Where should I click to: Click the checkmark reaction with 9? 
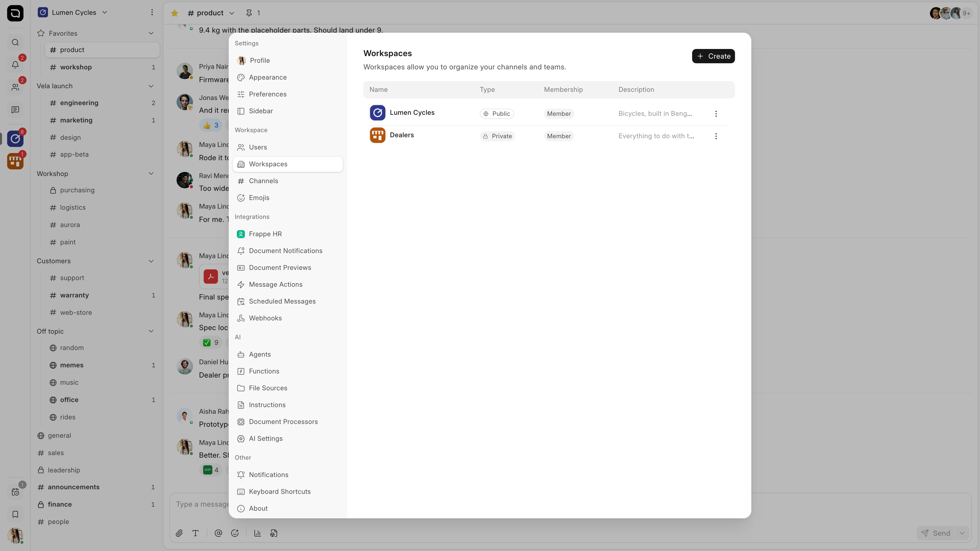[211, 343]
